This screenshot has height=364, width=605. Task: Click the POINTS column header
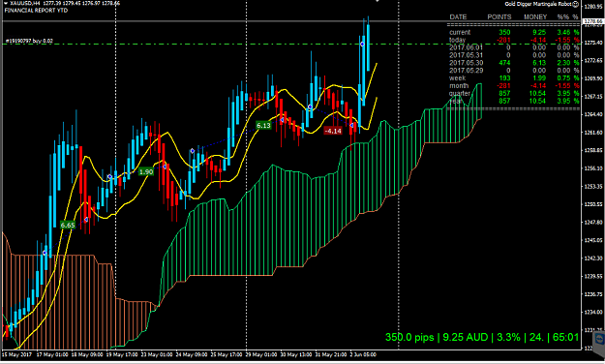click(x=499, y=17)
